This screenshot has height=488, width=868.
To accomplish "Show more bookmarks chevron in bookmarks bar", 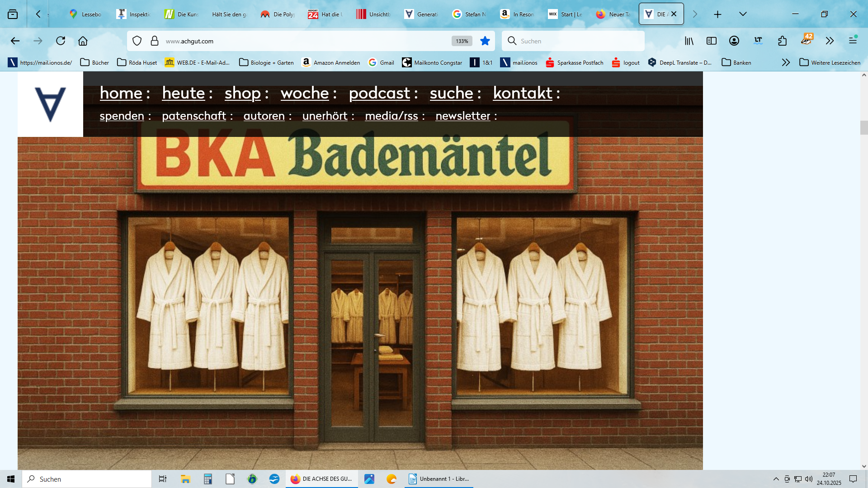I will click(x=786, y=63).
